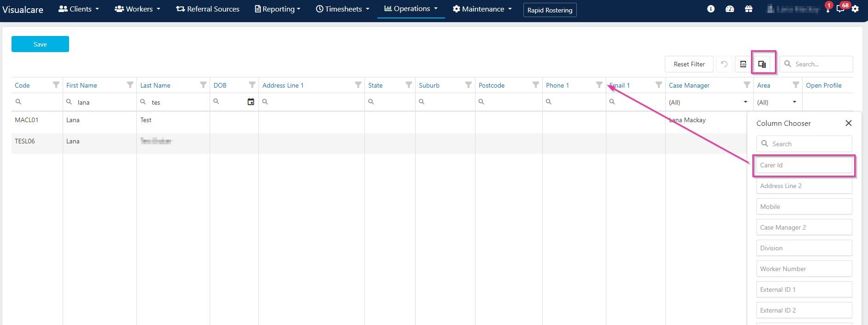Open filter for Code column
This screenshot has width=868, height=325.
tap(56, 85)
